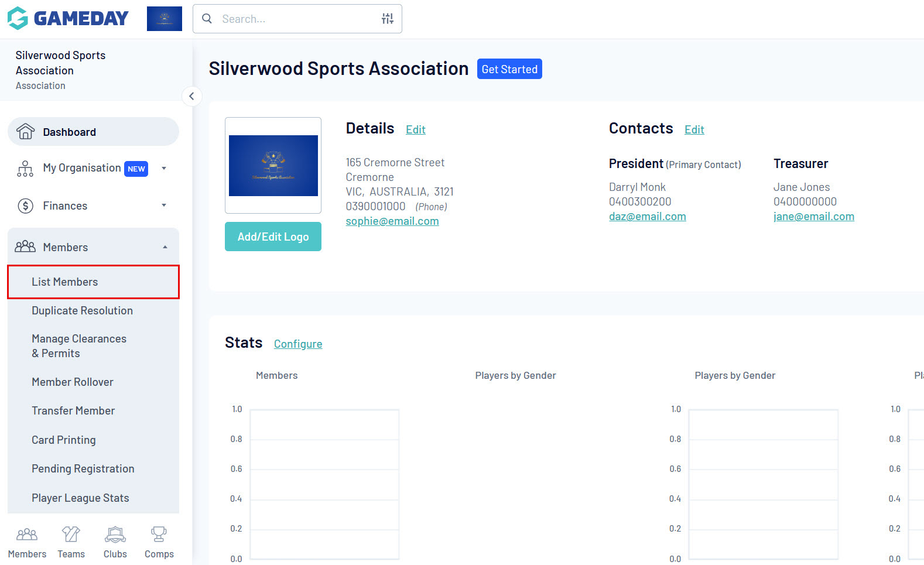This screenshot has height=565, width=924.
Task: Open Duplicate Resolution
Action: 83,311
